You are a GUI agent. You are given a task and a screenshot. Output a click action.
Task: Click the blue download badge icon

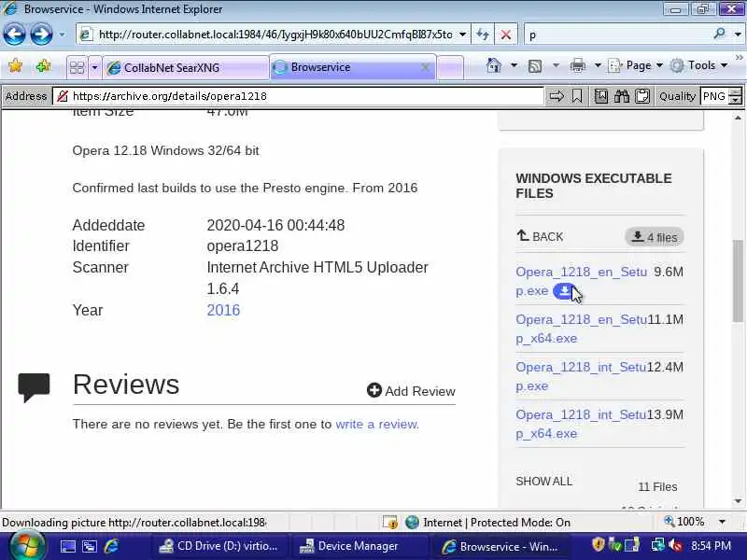565,290
